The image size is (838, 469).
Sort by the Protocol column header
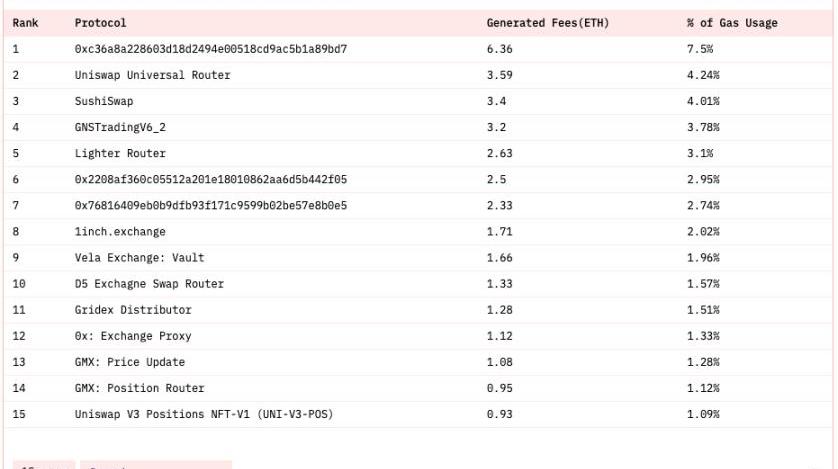coord(100,23)
